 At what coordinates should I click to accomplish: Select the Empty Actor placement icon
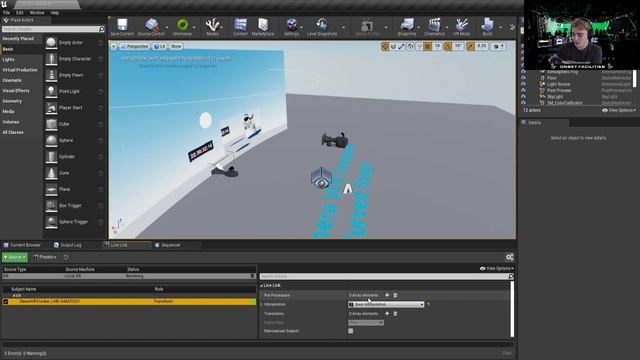51,42
